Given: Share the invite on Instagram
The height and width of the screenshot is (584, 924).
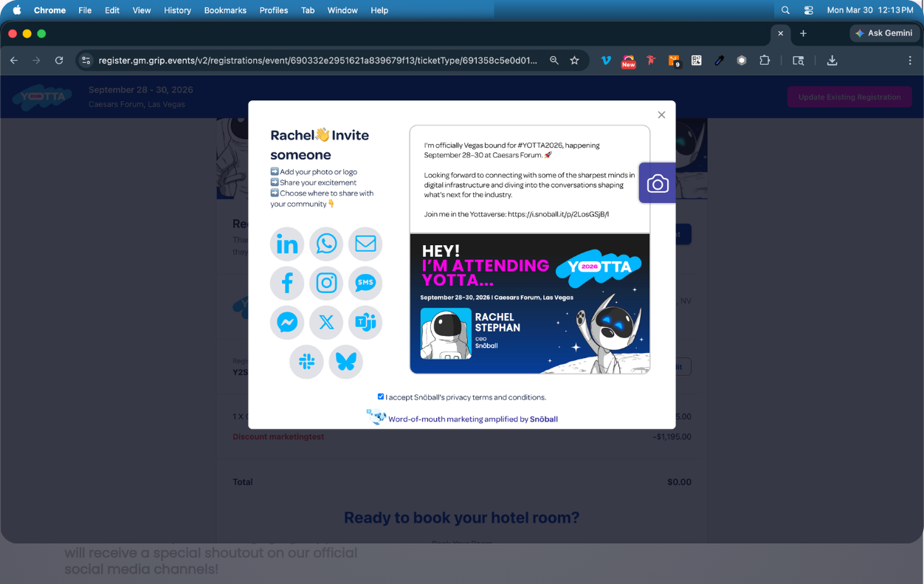Looking at the screenshot, I should [x=326, y=284].
